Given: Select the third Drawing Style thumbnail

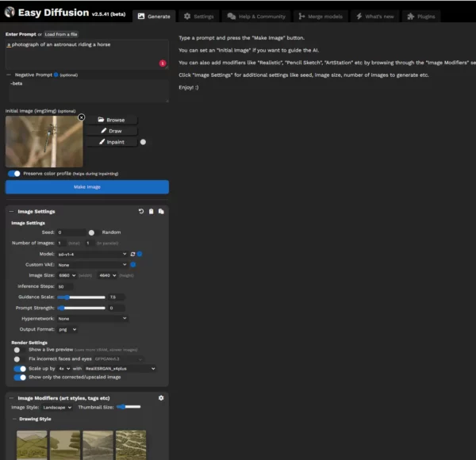Looking at the screenshot, I should [x=98, y=445].
